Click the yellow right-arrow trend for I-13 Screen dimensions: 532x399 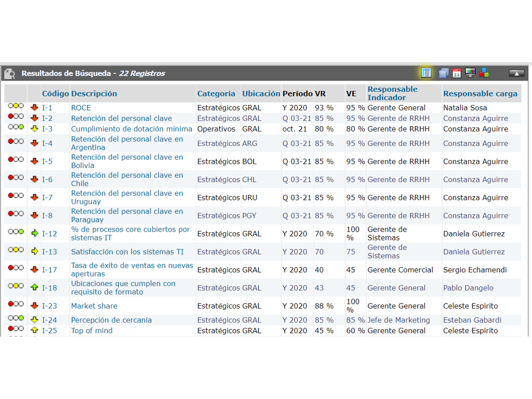click(x=34, y=251)
